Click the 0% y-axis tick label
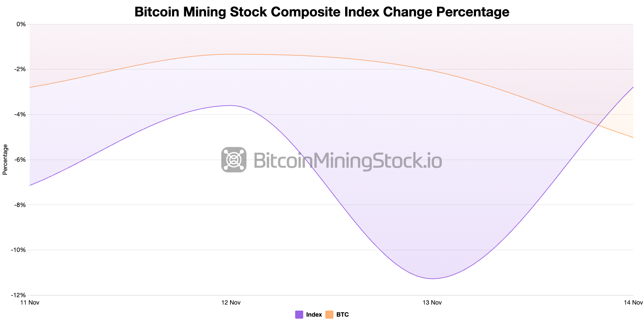The image size is (644, 322). 21,24
